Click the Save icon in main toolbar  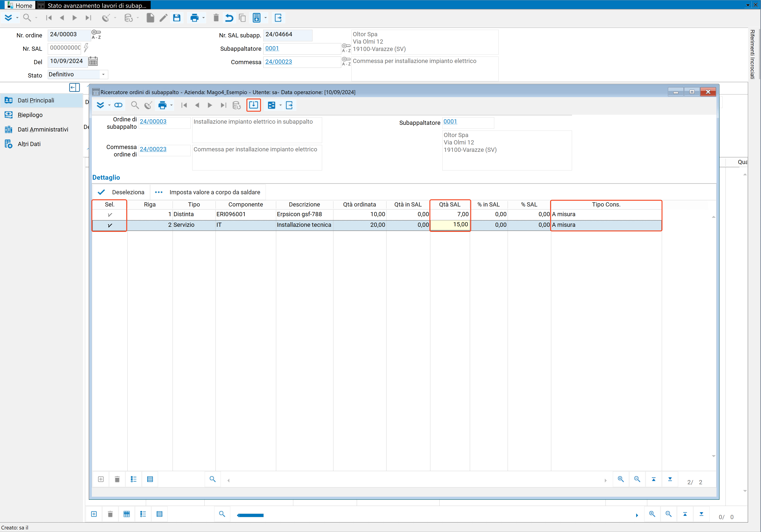177,18
